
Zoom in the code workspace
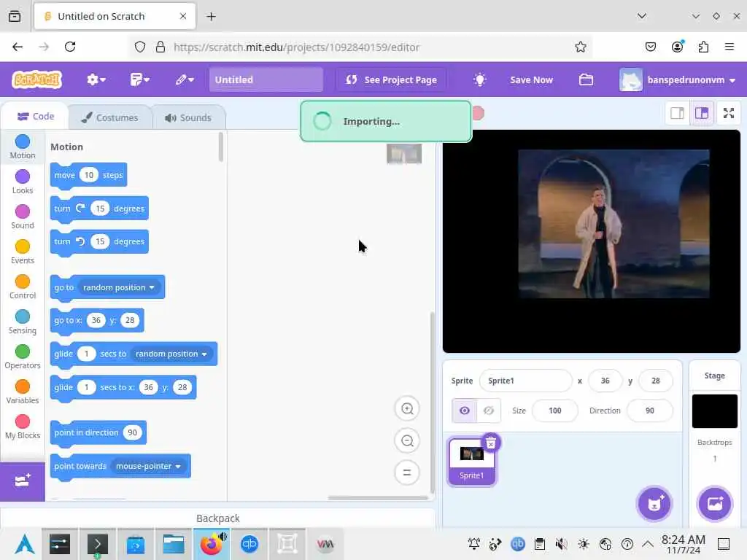407,408
